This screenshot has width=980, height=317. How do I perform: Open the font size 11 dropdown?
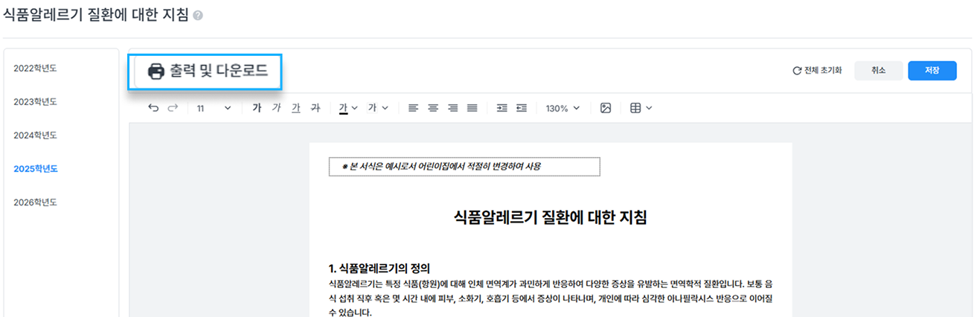click(x=214, y=108)
